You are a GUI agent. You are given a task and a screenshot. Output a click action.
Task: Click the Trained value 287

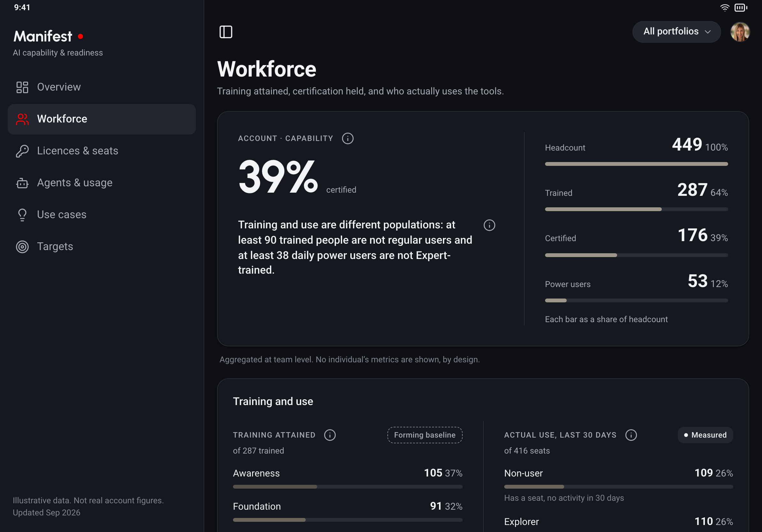[x=692, y=190]
